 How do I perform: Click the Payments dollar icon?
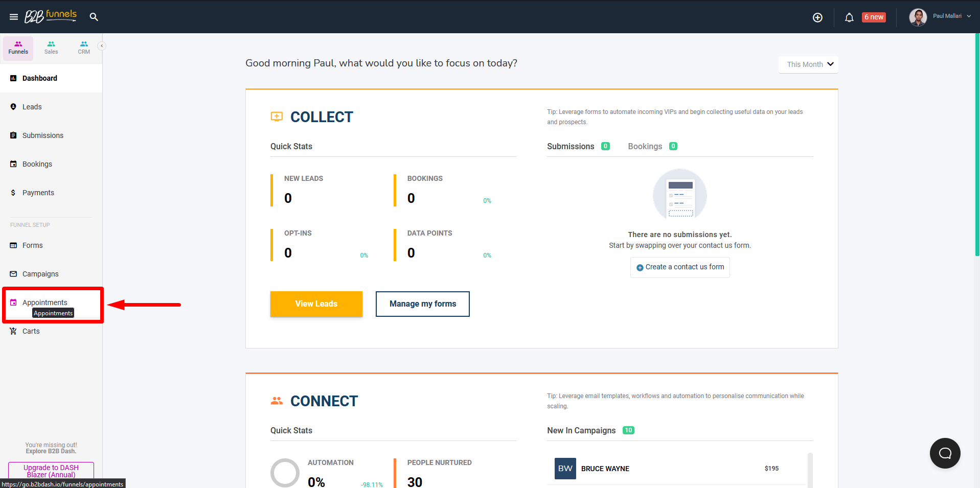(13, 193)
